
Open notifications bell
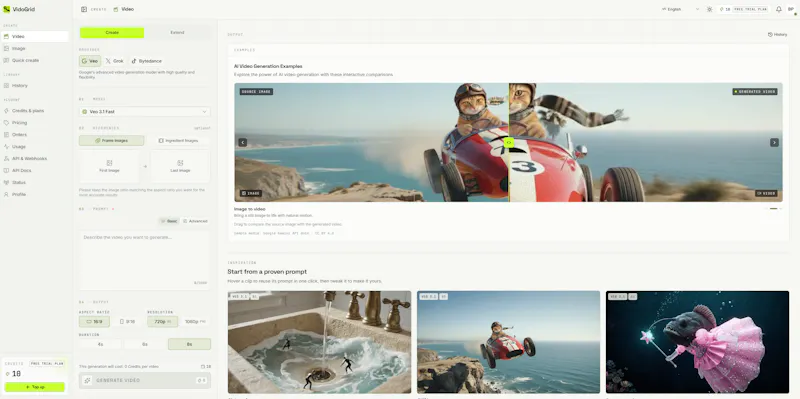coord(779,9)
